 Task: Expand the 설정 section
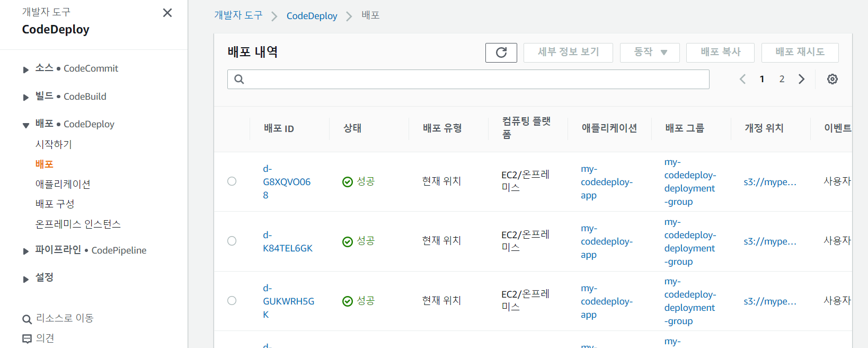click(x=25, y=279)
